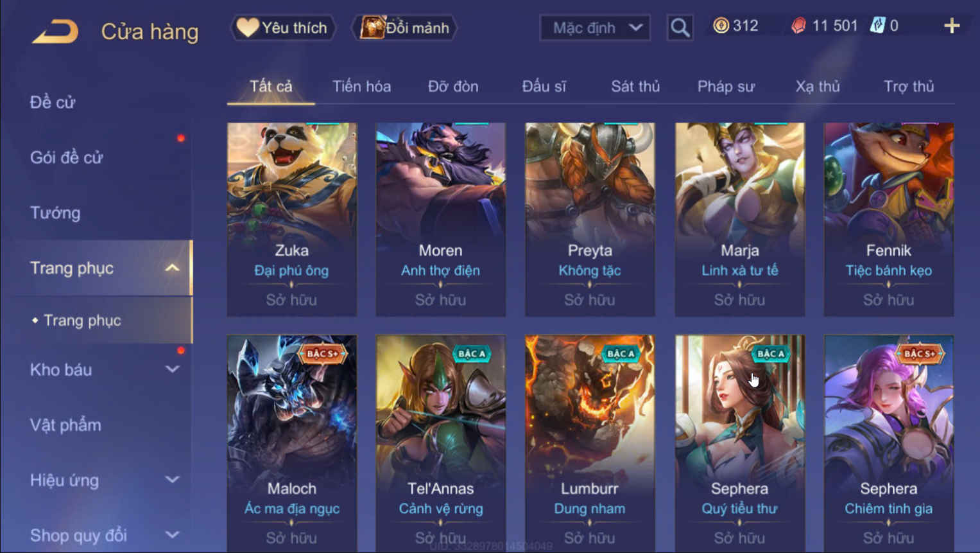Click the gold coin balance icon
The height and width of the screenshot is (553, 980).
(x=721, y=26)
